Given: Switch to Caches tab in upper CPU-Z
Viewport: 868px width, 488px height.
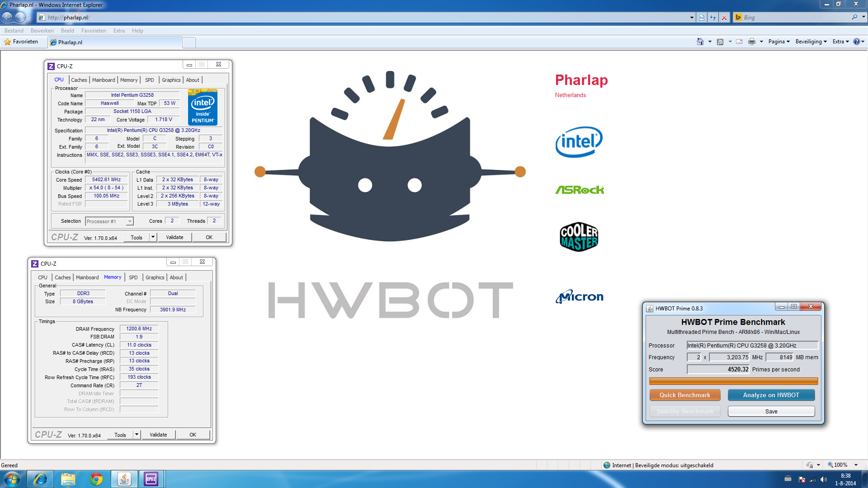Looking at the screenshot, I should point(79,80).
